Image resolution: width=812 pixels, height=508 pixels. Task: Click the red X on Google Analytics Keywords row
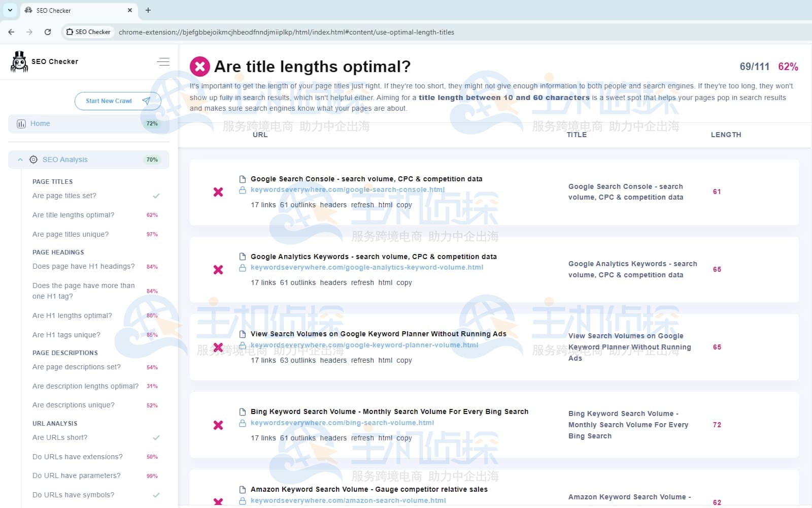(218, 270)
